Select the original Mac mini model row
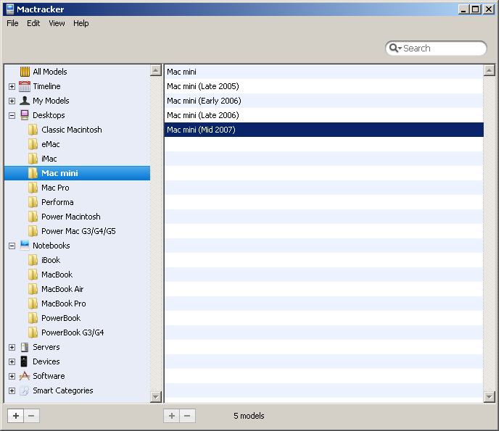Screen dimensions: 504x431 coord(323,72)
